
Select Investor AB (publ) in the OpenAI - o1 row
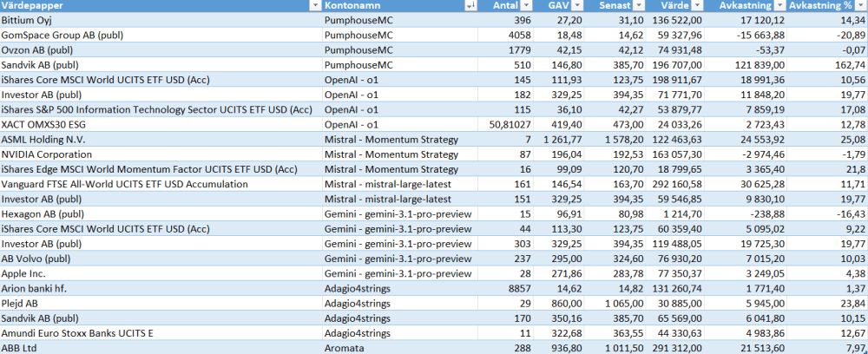[x=161, y=95]
